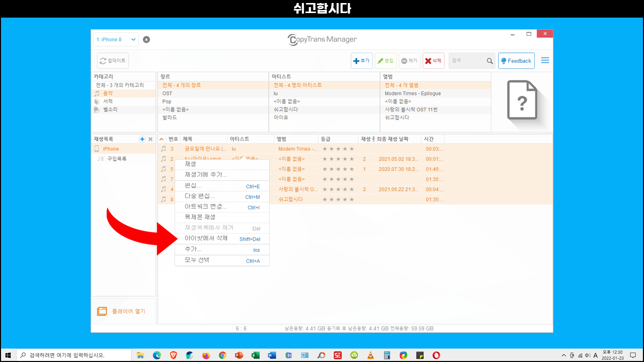Delete playlist with the X icon
Viewport: 644px width, 362px height.
coord(150,139)
